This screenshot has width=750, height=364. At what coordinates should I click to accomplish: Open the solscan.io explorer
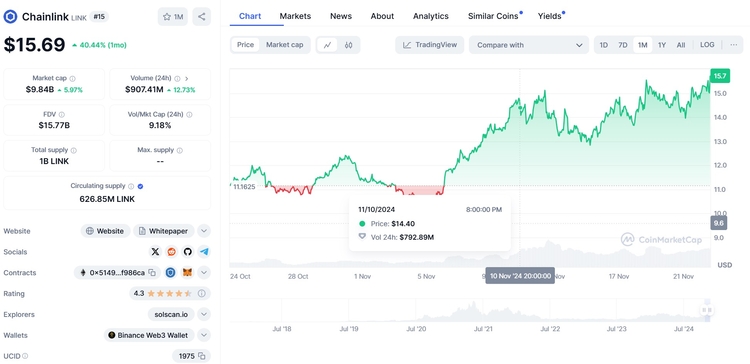[x=171, y=314]
